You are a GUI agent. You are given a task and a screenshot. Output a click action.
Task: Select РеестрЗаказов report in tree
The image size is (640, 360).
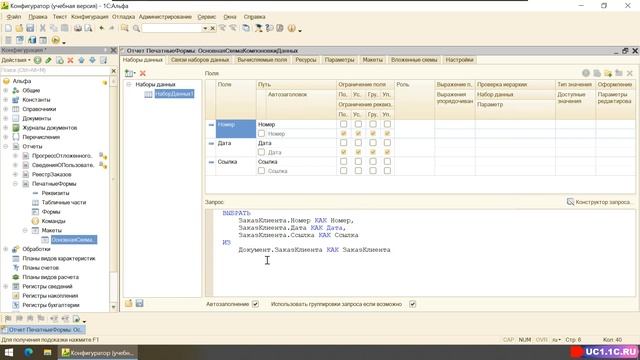click(x=51, y=174)
